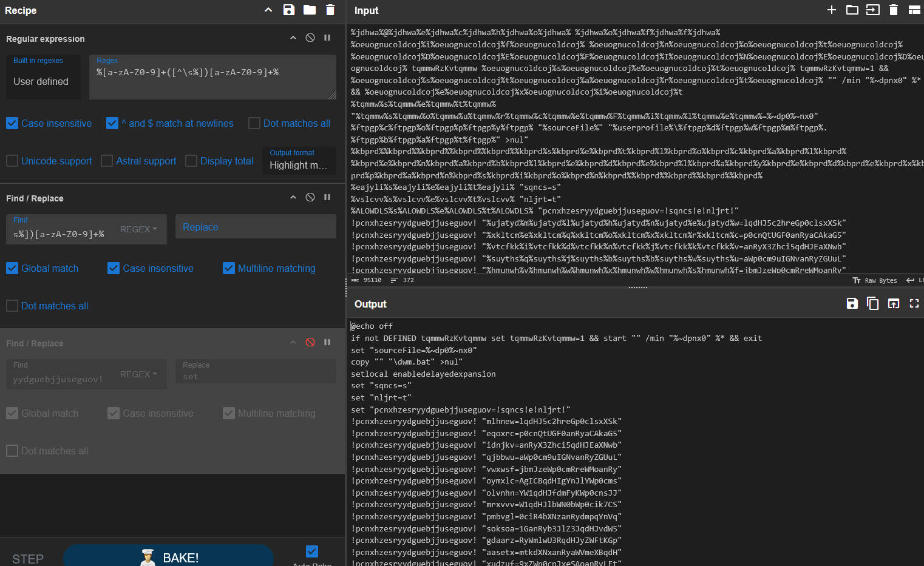Screen dimensions: 924x566
Task: Open the REGEX type selector in Find / Replace
Action: (x=138, y=229)
